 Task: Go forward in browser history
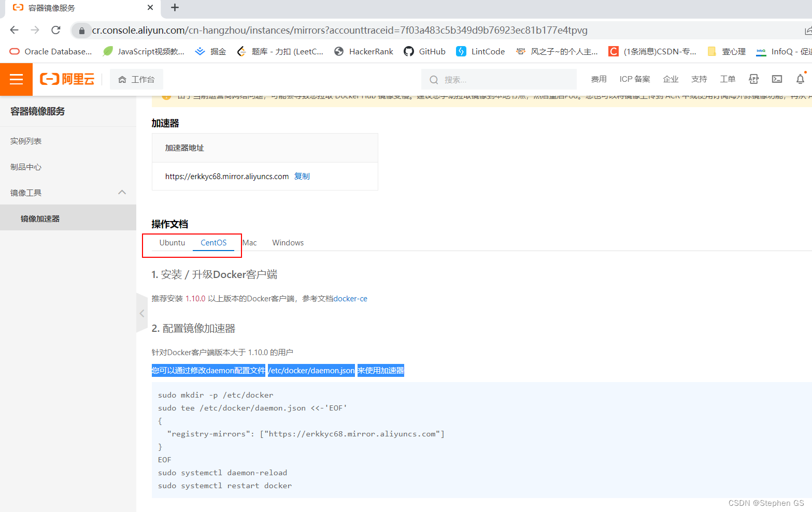click(35, 30)
